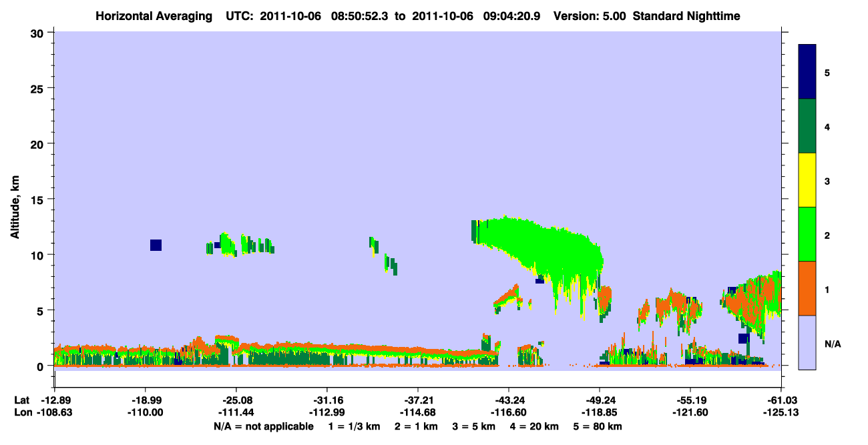Screen dimensions: 868x445
Task: Click the legend text 'N/A = not applicable'
Action: pos(263,426)
